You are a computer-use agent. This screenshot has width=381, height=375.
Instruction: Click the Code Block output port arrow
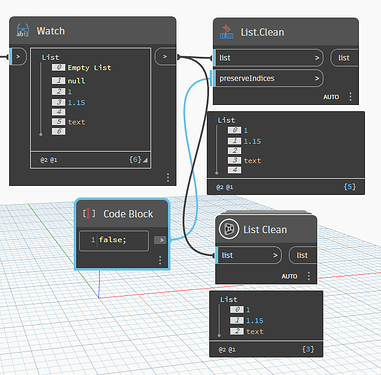pos(160,240)
